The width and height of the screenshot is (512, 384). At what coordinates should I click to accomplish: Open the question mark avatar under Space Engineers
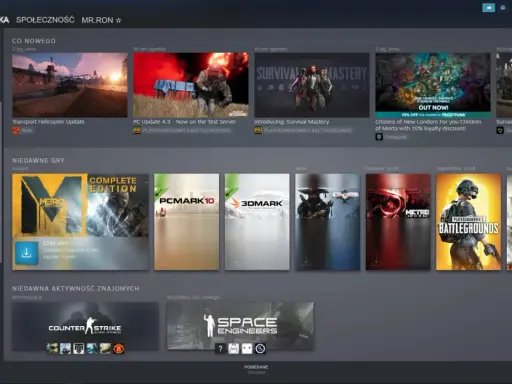tap(220, 349)
